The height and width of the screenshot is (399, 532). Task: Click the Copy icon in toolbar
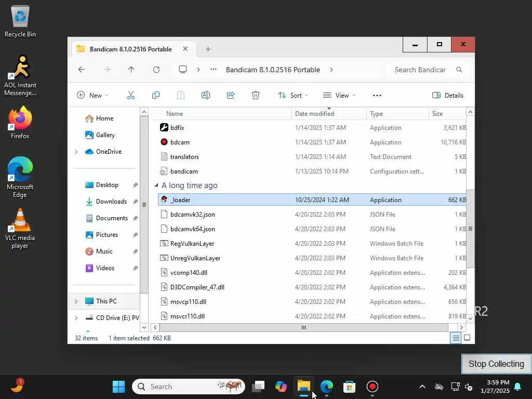pyautogui.click(x=156, y=96)
